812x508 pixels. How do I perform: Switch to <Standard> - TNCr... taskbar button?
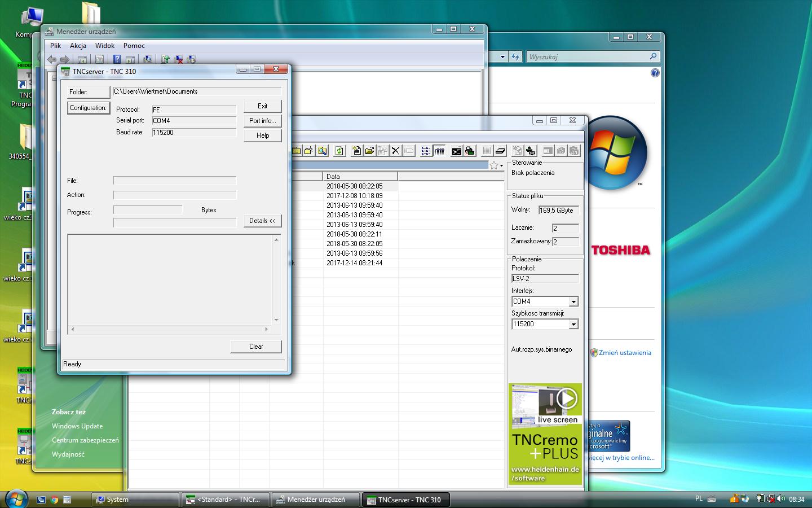point(226,500)
